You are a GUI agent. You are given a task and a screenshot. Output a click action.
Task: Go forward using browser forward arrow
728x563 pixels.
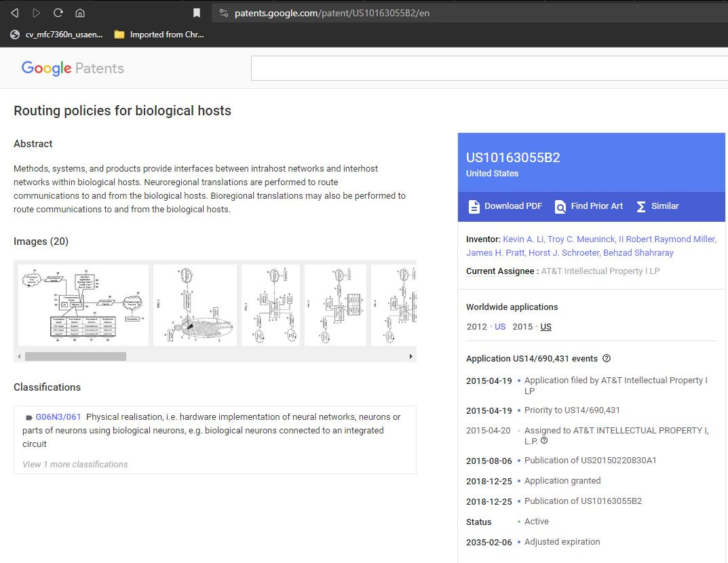tap(36, 13)
